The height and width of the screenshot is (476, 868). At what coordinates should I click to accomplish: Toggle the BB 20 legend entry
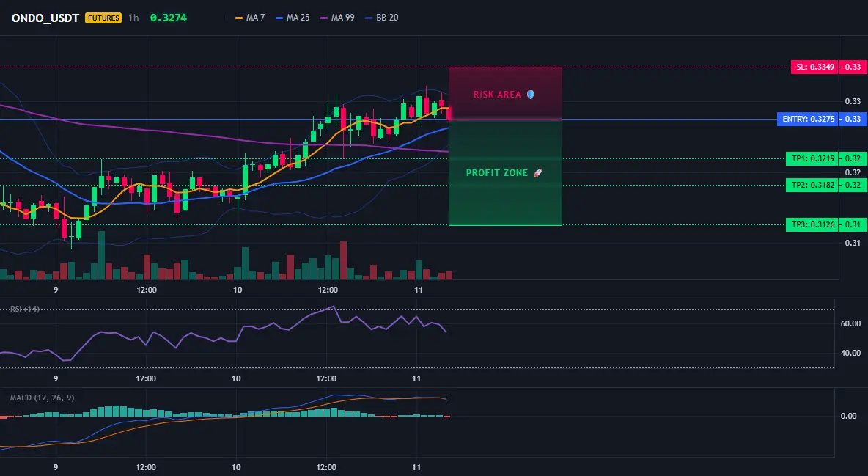(x=382, y=18)
